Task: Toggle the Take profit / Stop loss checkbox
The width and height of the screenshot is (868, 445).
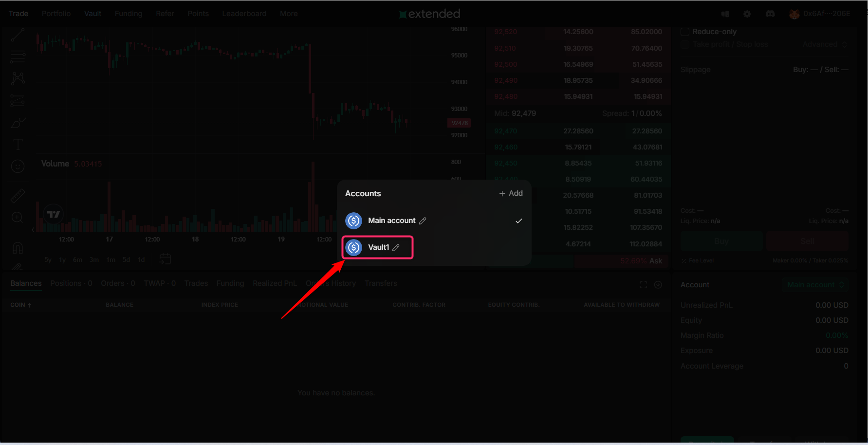Action: coord(685,44)
